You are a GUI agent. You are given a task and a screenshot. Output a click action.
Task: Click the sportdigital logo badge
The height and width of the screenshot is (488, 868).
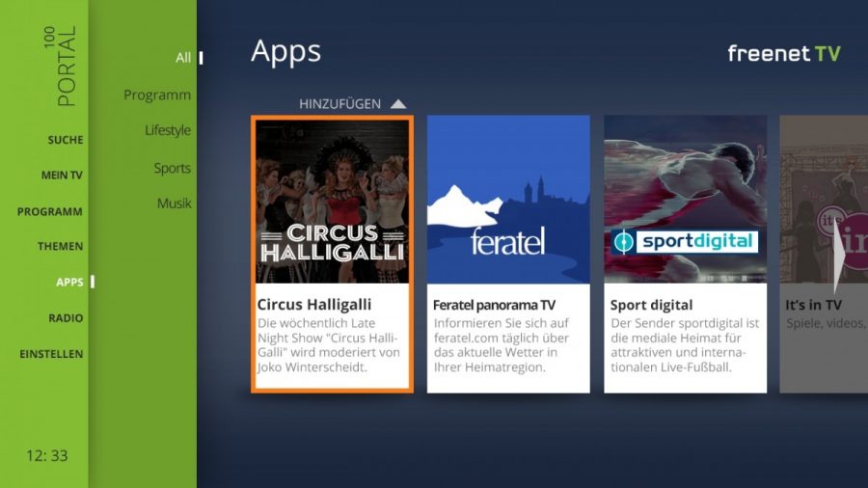pyautogui.click(x=685, y=242)
